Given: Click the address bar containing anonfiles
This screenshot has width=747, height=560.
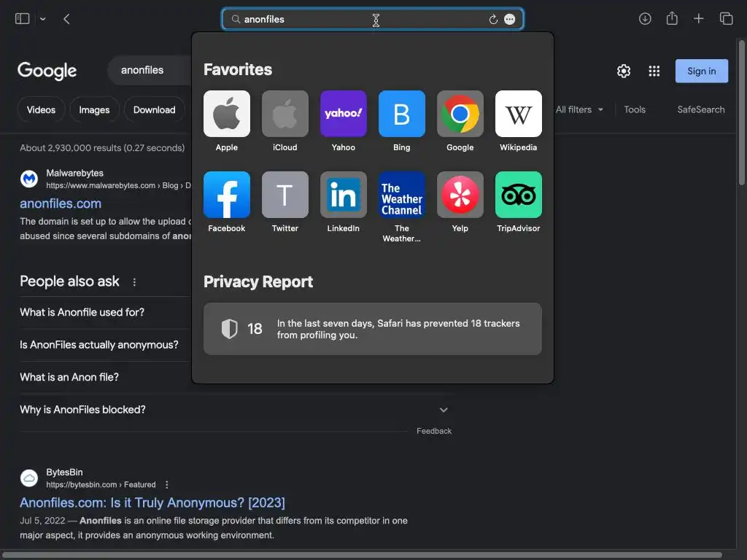Looking at the screenshot, I should 373,19.
